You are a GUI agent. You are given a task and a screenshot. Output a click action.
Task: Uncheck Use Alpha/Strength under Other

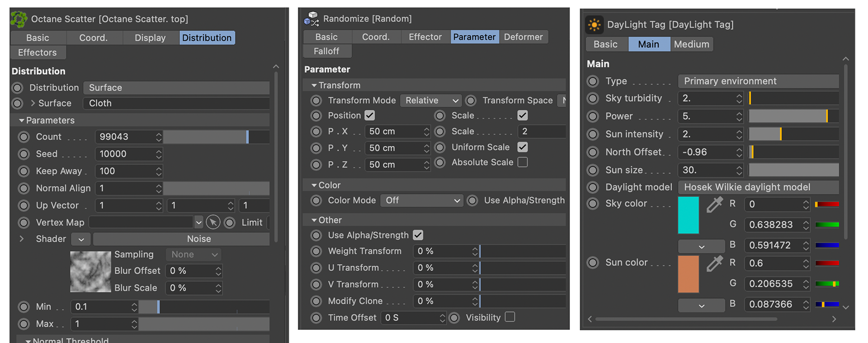[418, 235]
